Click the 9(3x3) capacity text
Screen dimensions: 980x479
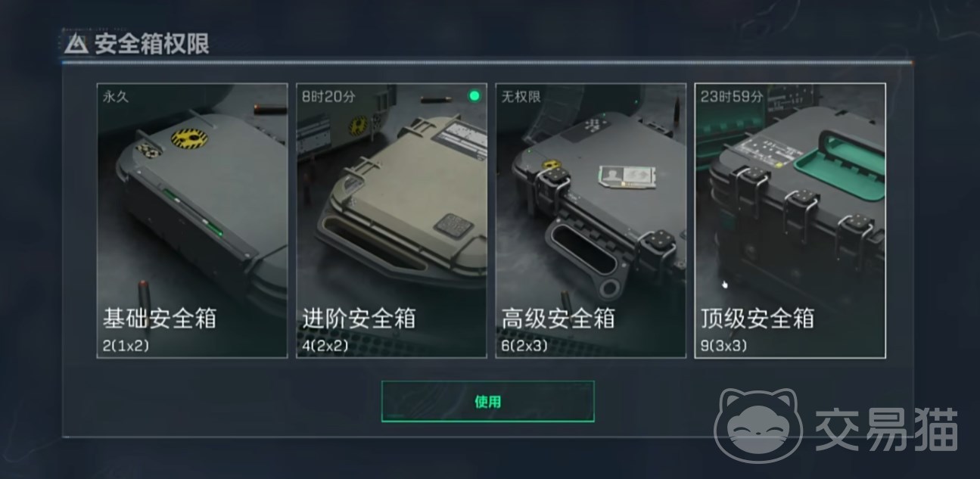(x=724, y=345)
